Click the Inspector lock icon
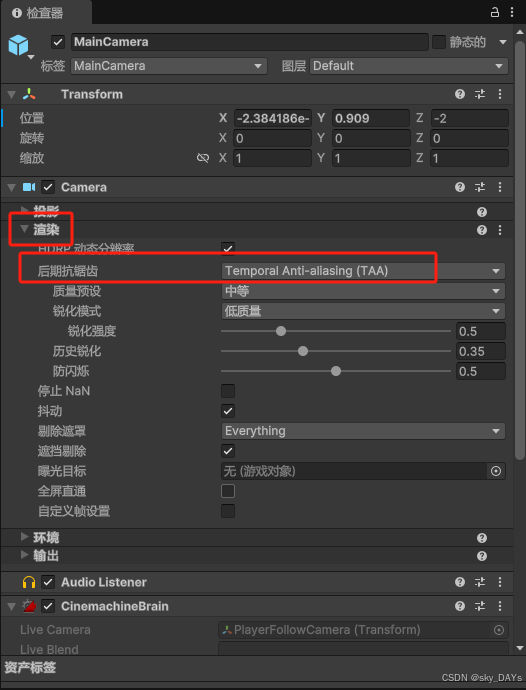This screenshot has height=690, width=526. coord(495,12)
